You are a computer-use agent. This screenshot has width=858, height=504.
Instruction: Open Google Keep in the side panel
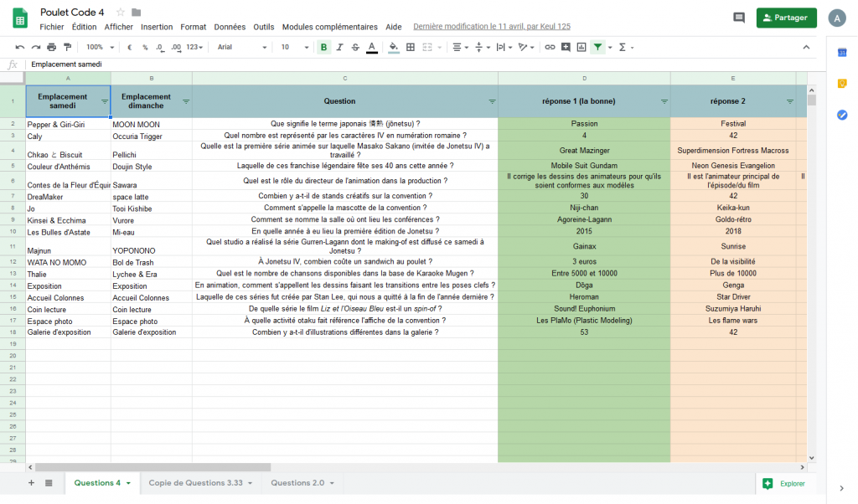click(842, 84)
